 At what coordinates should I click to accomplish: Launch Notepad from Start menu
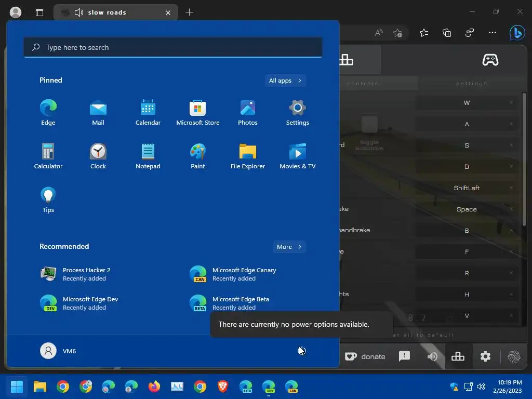point(148,156)
